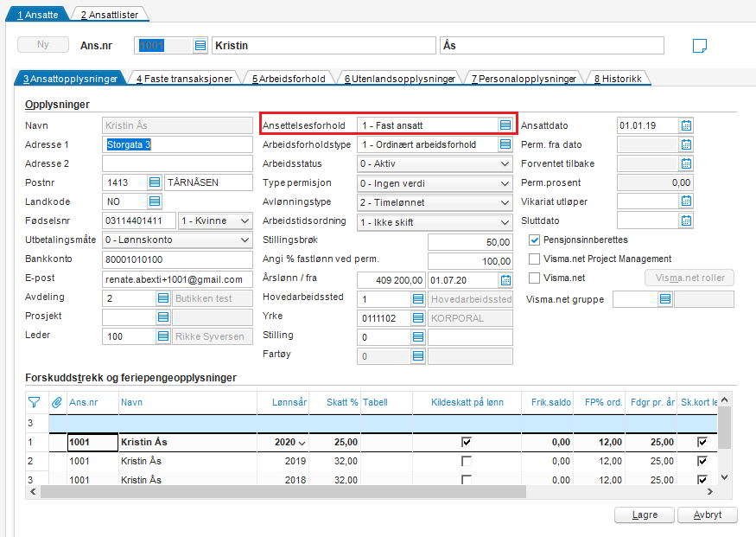Open the Personalopplysninger tab

click(524, 79)
